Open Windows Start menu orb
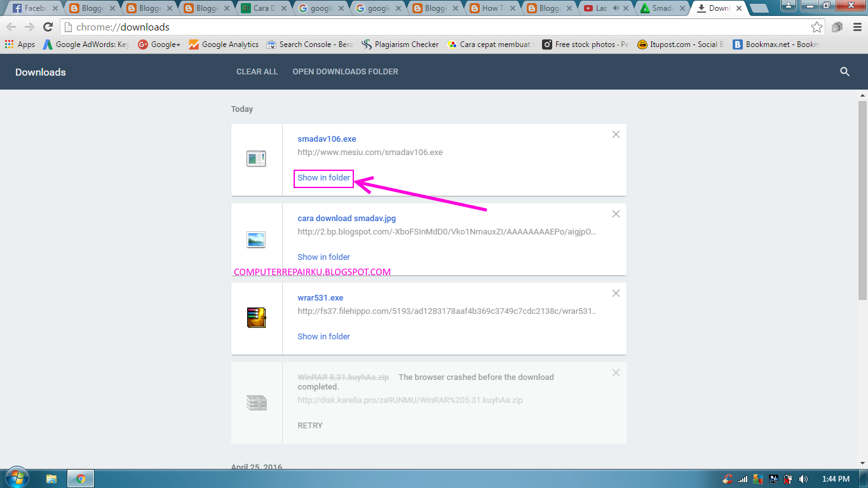Screen dimensions: 868x488 (16, 478)
